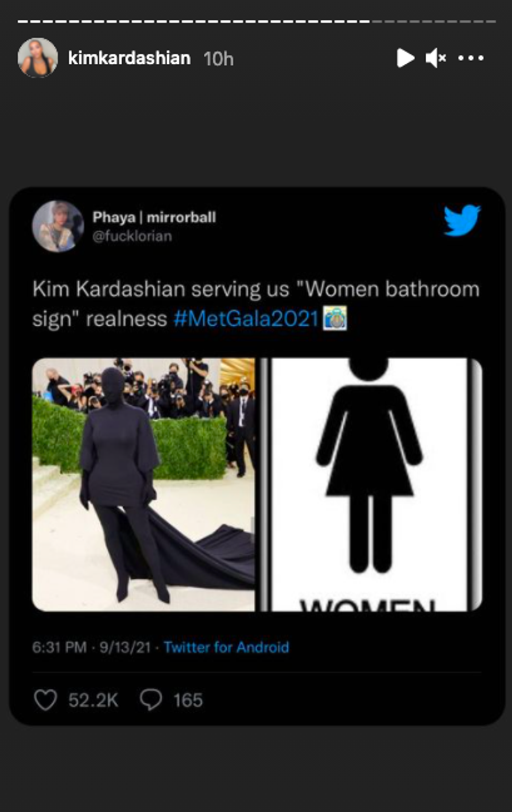Open the @fucklorian handle
512x812 pixels.
click(132, 236)
